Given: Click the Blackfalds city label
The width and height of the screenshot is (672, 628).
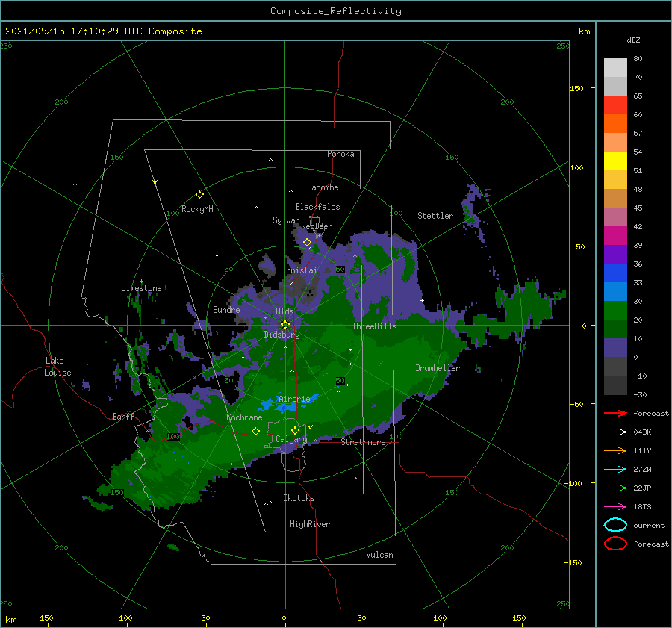Looking at the screenshot, I should 317,207.
